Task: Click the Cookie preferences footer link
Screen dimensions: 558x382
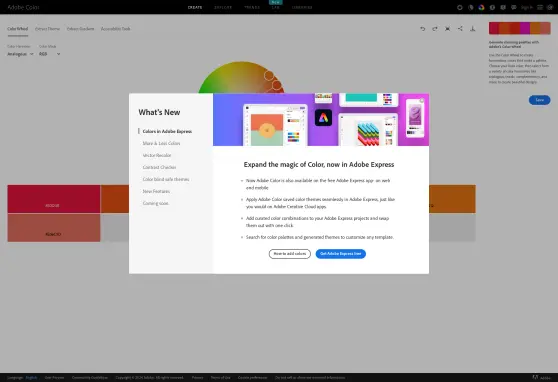Action: 253,378
